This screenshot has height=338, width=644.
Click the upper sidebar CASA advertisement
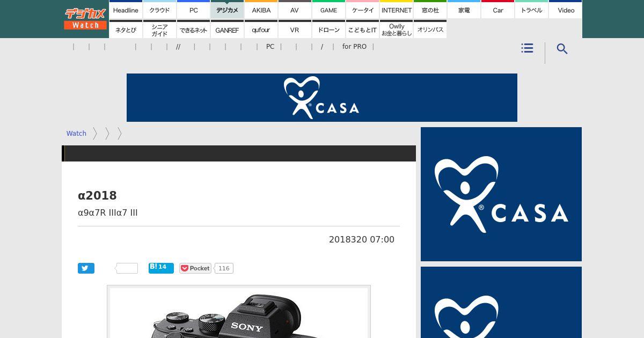(x=501, y=194)
